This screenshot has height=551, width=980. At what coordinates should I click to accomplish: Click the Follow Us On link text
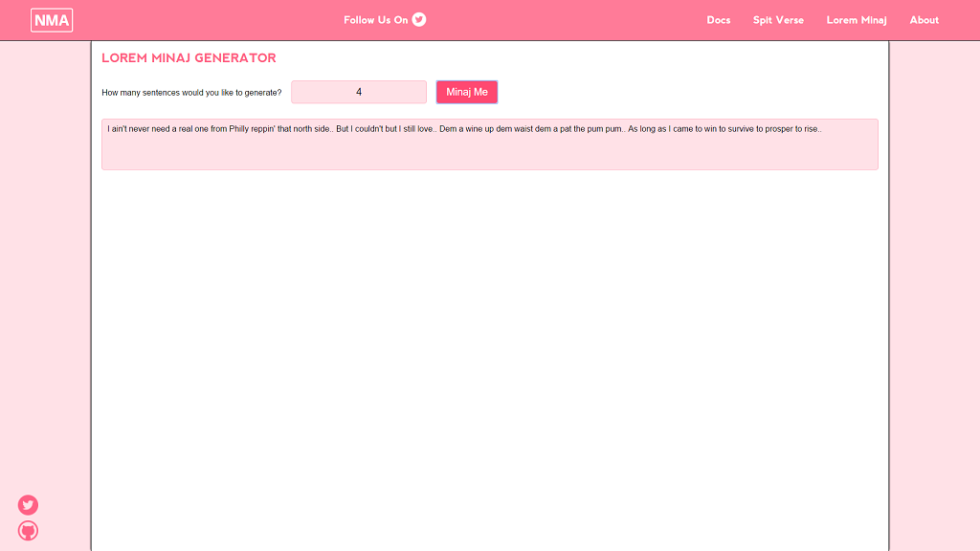click(375, 20)
